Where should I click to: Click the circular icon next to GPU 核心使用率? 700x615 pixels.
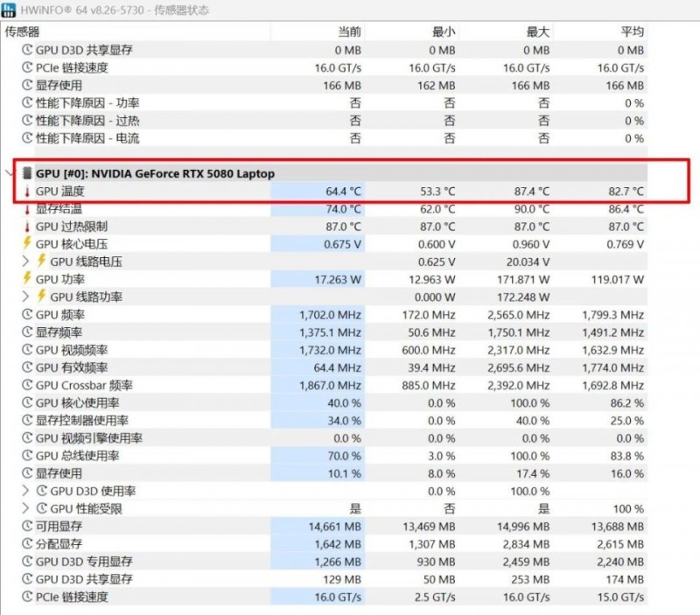tap(27, 402)
